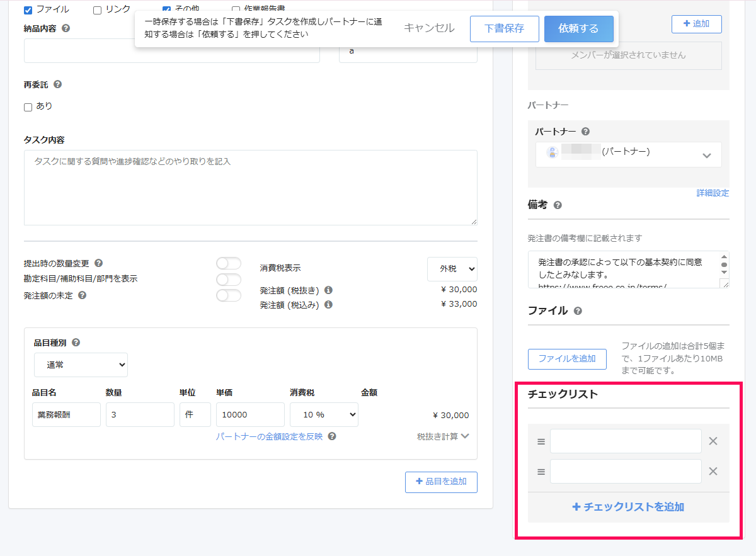The width and height of the screenshot is (756, 556).
Task: Click ファイルを追加 button
Action: 567,359
